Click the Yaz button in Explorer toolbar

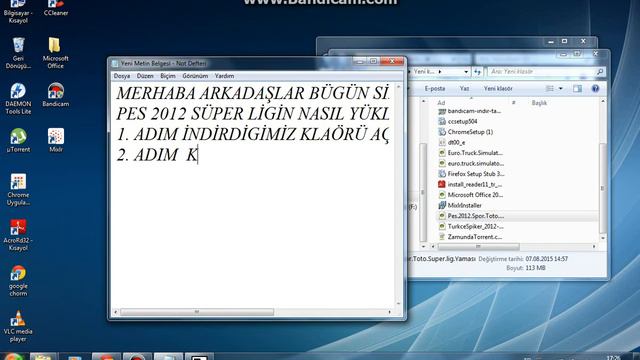click(x=464, y=89)
